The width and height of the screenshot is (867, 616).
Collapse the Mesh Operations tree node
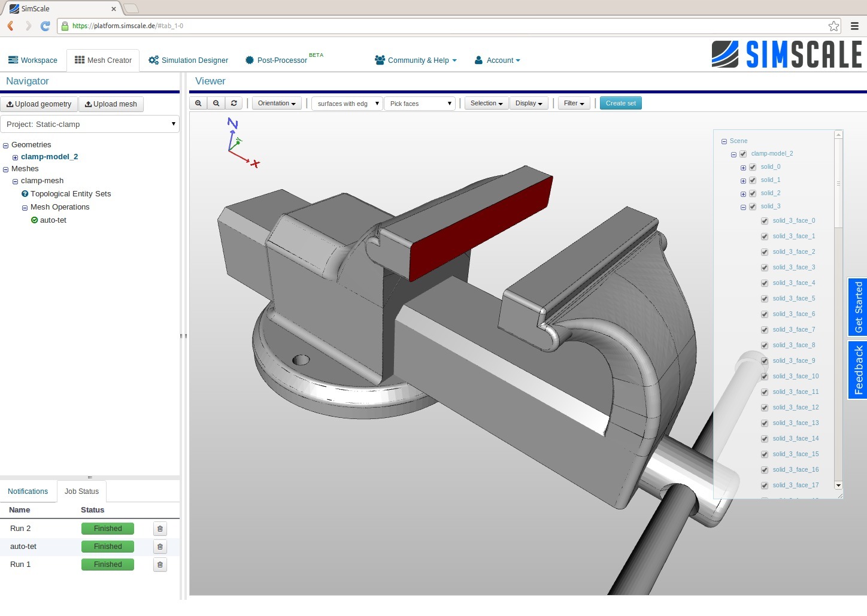pyautogui.click(x=25, y=208)
